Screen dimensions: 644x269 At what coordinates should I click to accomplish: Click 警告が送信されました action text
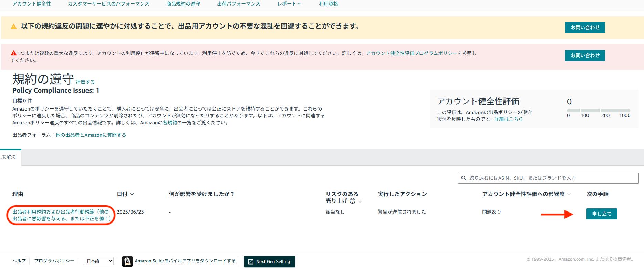pos(402,212)
